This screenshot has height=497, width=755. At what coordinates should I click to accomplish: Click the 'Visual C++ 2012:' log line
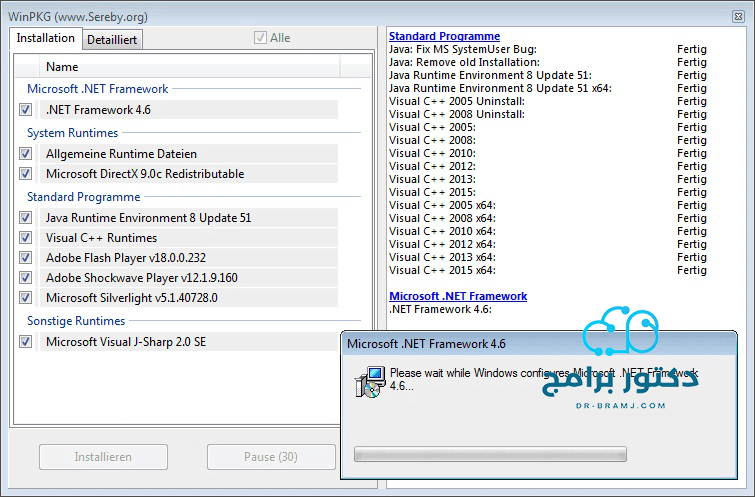(432, 166)
